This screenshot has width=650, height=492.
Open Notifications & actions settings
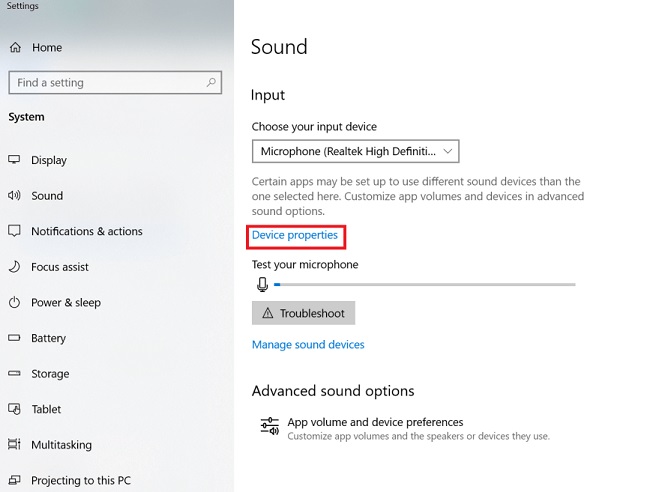coord(86,231)
